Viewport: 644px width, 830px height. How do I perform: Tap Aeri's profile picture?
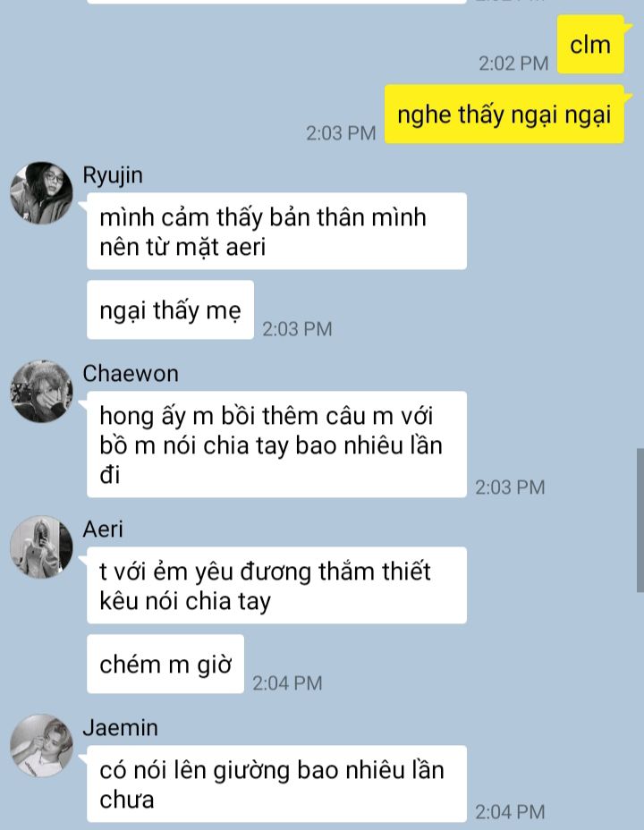41,546
